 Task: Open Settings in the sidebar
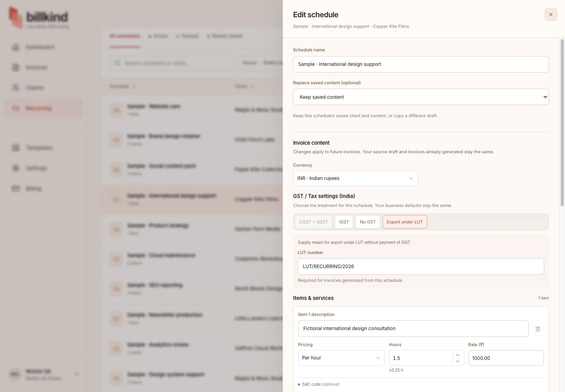coord(44,168)
